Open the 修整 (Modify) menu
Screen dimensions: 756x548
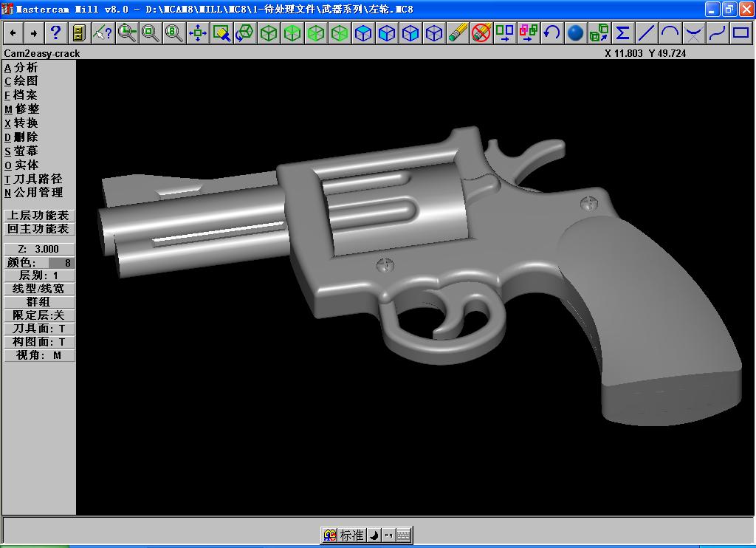(21, 109)
